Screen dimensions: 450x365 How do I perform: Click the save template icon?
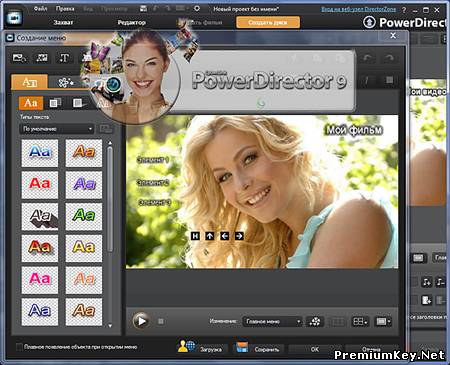242,347
